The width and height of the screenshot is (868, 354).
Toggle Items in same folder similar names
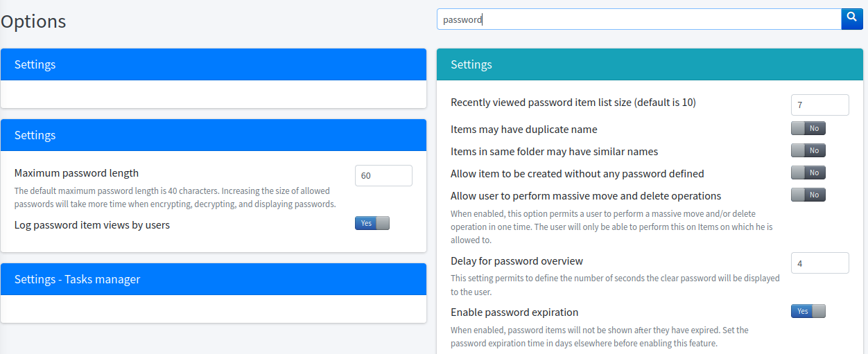coord(808,150)
